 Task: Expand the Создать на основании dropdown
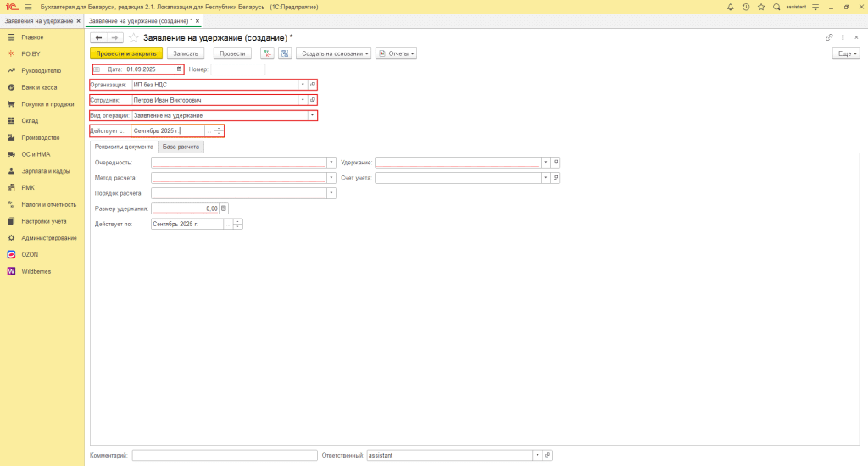[x=333, y=53]
